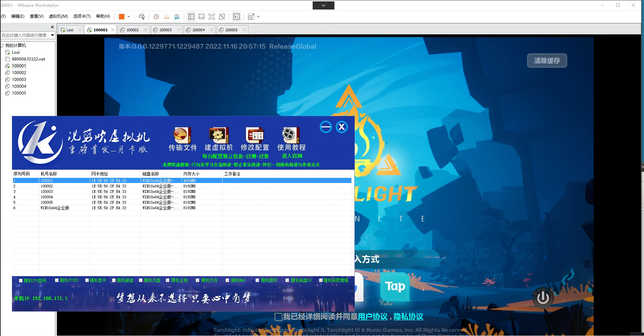Open the console view toolbar icon
This screenshot has height=336, width=644.
point(237,17)
